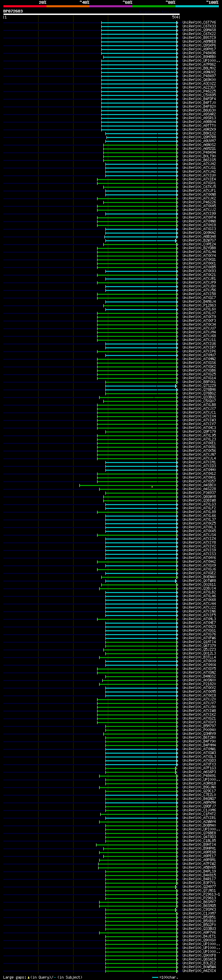
Task: Click hit label UniRef100_A7XL66
Action: [199, 516]
